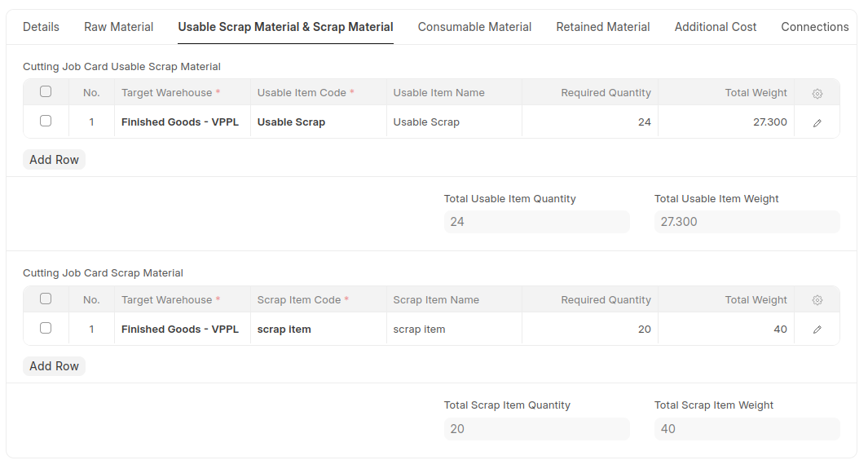Tick the checkbox for the scrap item row
This screenshot has height=469, width=868.
point(46,328)
